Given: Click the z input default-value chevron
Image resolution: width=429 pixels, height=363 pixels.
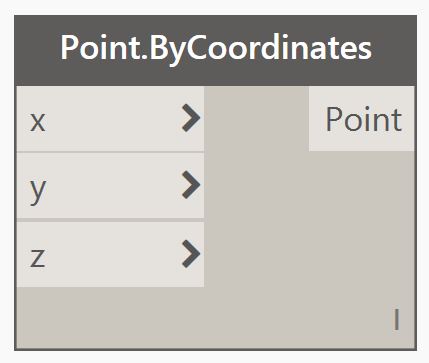Looking at the screenshot, I should click(x=191, y=254).
